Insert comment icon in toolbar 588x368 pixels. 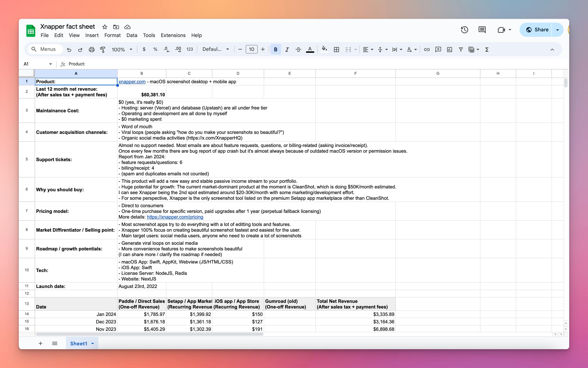[438, 49]
